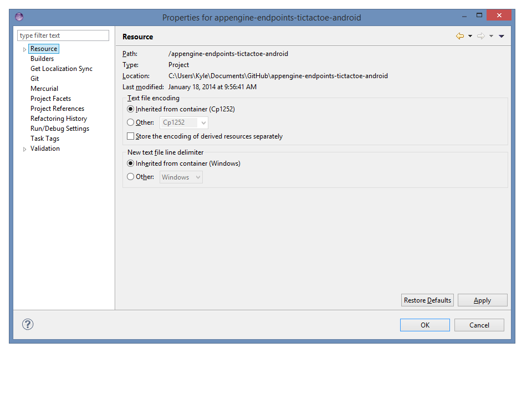Image resolution: width=532 pixels, height=399 pixels.
Task: Expand the Validation tree node
Action: [x=24, y=149]
